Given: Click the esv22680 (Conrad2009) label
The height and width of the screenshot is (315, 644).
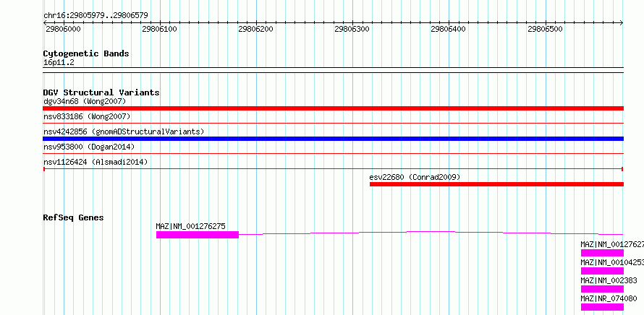Looking at the screenshot, I should tap(415, 177).
